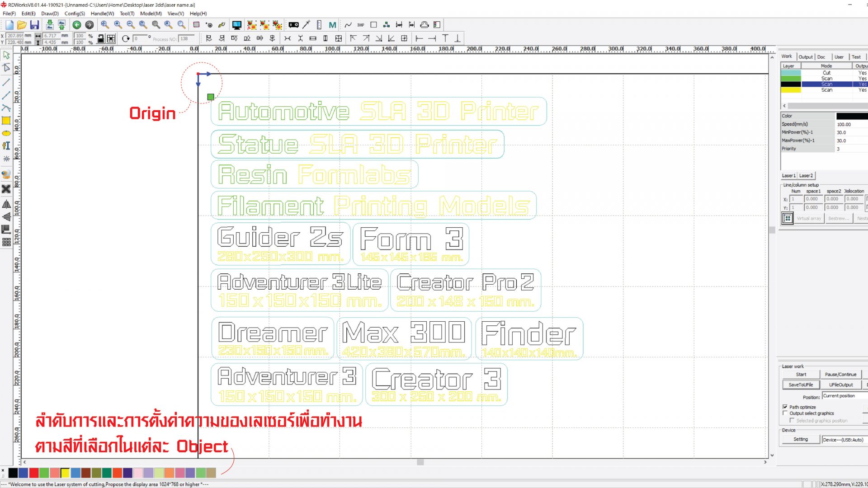Select the cyan Cut layer row

[x=824, y=73]
